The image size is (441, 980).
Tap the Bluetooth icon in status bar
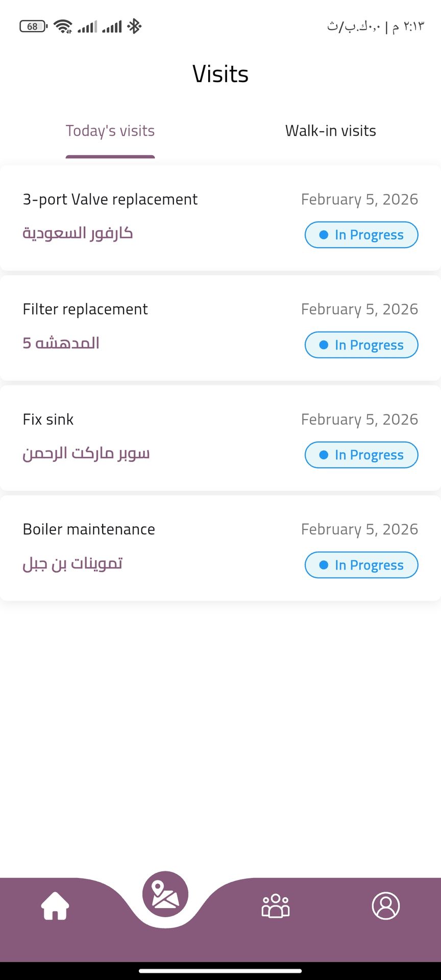(x=135, y=27)
